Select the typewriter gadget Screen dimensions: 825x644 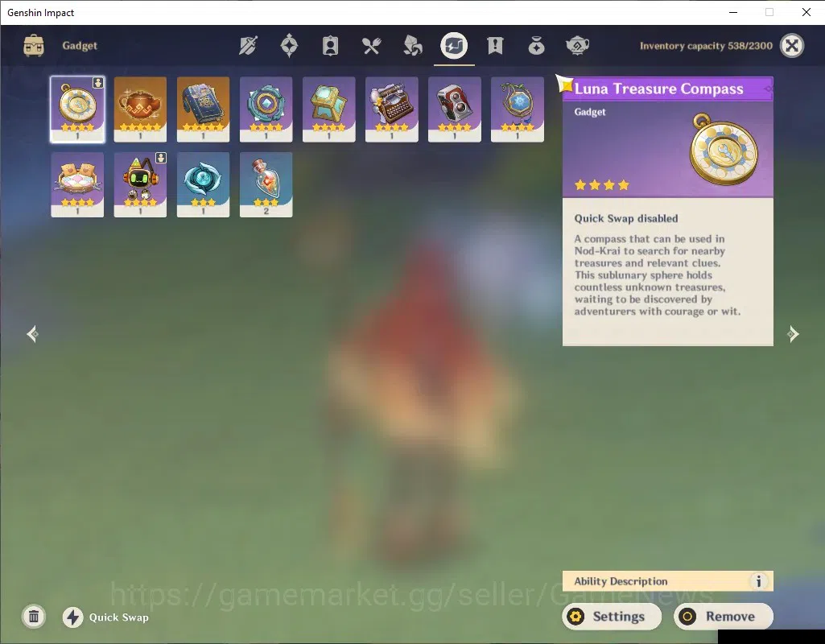click(x=391, y=109)
